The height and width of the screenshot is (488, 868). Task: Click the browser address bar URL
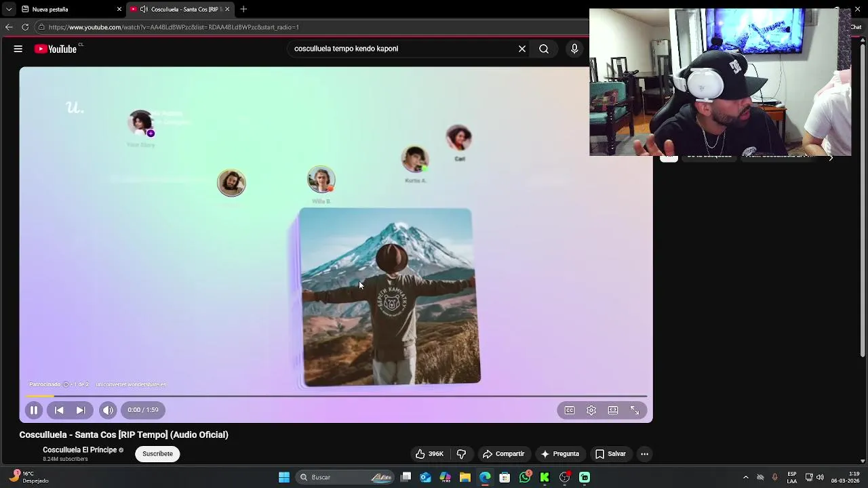pos(174,27)
